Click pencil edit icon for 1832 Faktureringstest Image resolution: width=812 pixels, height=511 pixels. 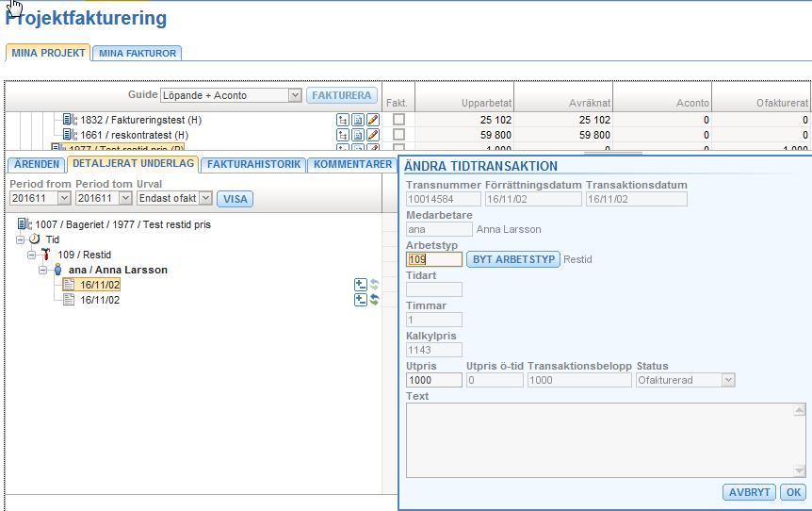pos(373,120)
